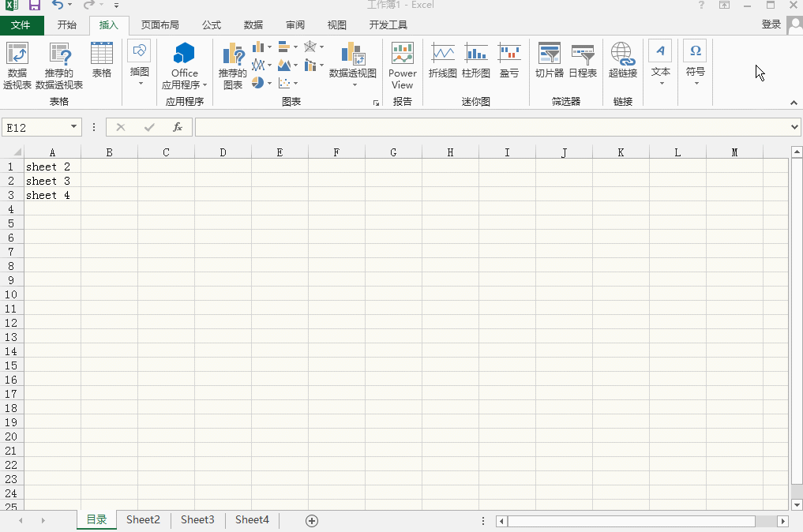Select row 10 header
Screen dimensions: 803x532
pyautogui.click(x=11, y=294)
